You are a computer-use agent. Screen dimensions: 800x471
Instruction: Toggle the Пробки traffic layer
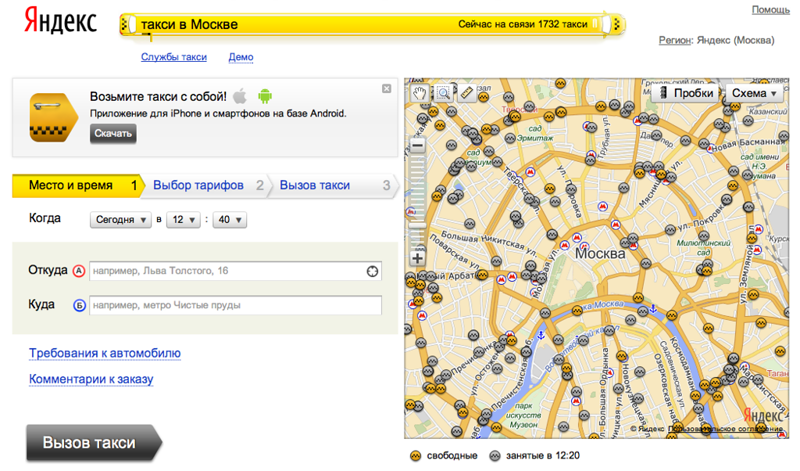(x=686, y=93)
